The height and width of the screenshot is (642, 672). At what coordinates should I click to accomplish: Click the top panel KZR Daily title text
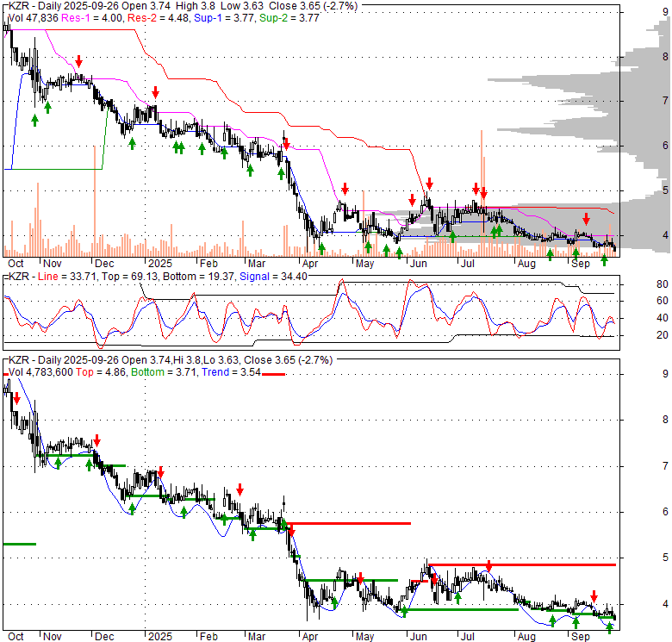184,6
